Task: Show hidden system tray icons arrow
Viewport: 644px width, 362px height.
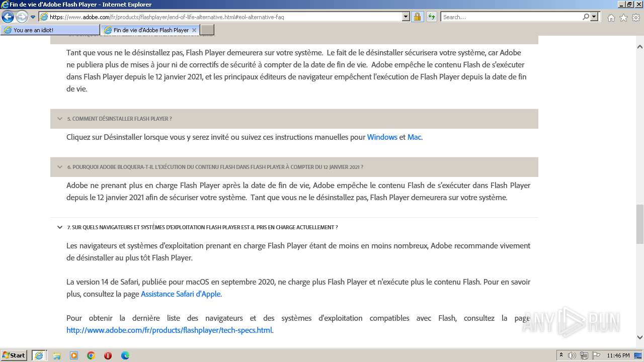Action: [x=561, y=355]
